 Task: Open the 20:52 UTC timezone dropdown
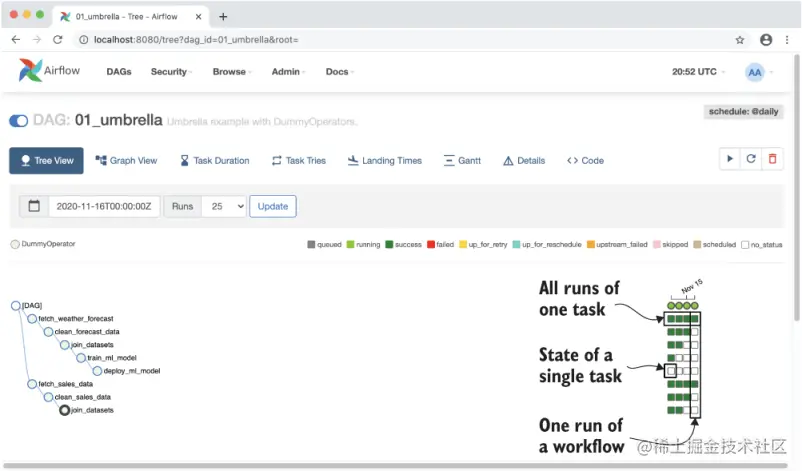tap(698, 72)
